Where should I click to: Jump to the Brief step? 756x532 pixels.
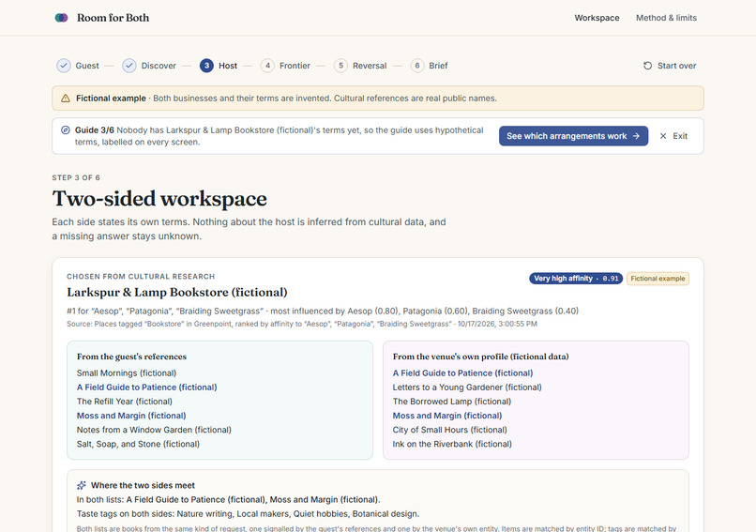[x=438, y=66]
